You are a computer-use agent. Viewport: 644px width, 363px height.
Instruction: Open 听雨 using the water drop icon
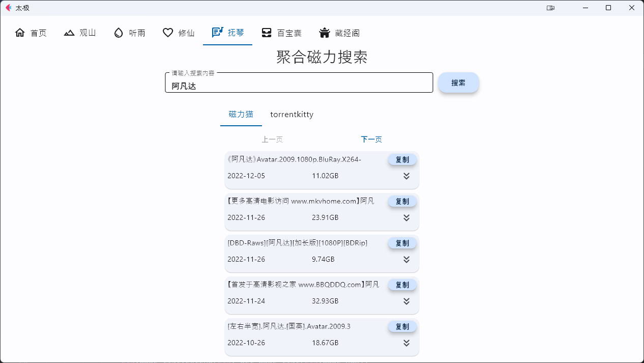pyautogui.click(x=118, y=32)
